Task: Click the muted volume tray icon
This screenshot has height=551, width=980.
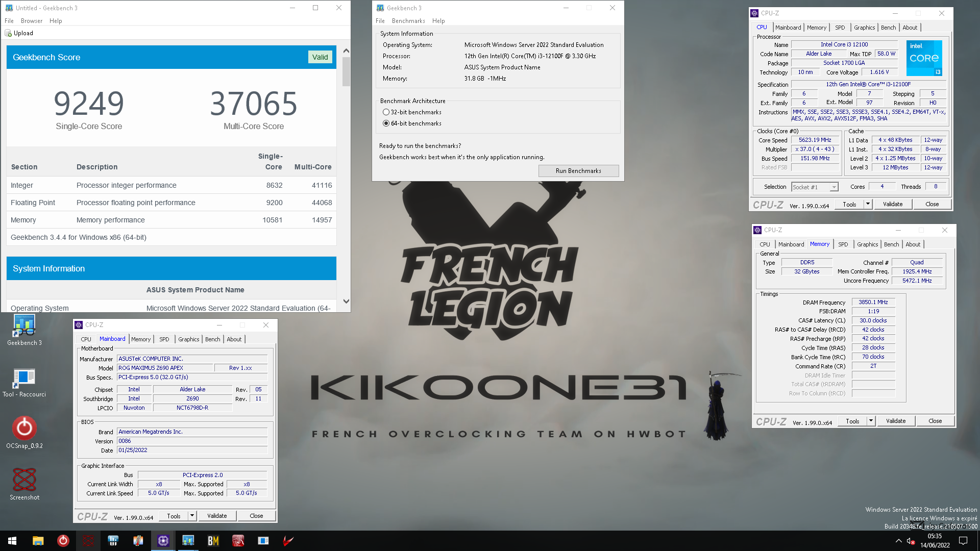Action: click(x=911, y=541)
